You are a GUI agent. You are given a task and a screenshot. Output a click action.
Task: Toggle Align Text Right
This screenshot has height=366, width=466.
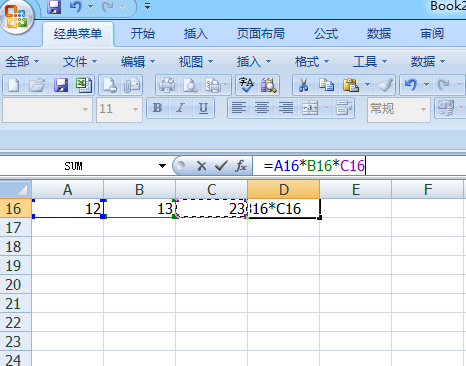coord(286,108)
